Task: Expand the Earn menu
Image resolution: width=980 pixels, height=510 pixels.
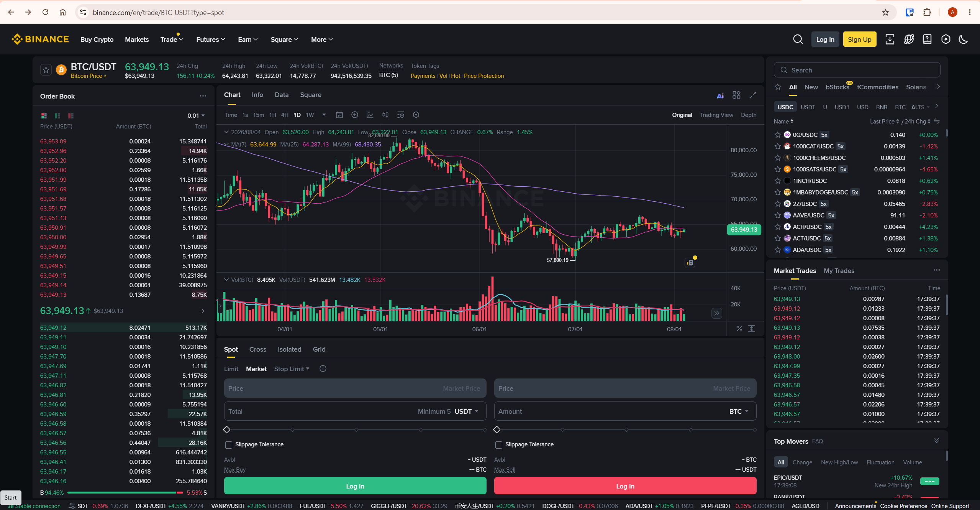Action: point(248,39)
